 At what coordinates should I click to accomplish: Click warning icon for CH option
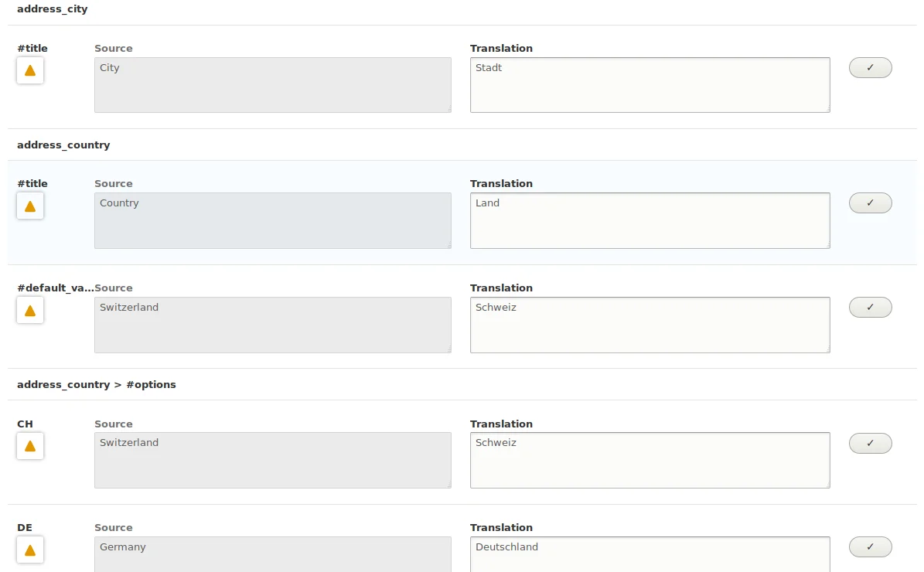coord(30,446)
